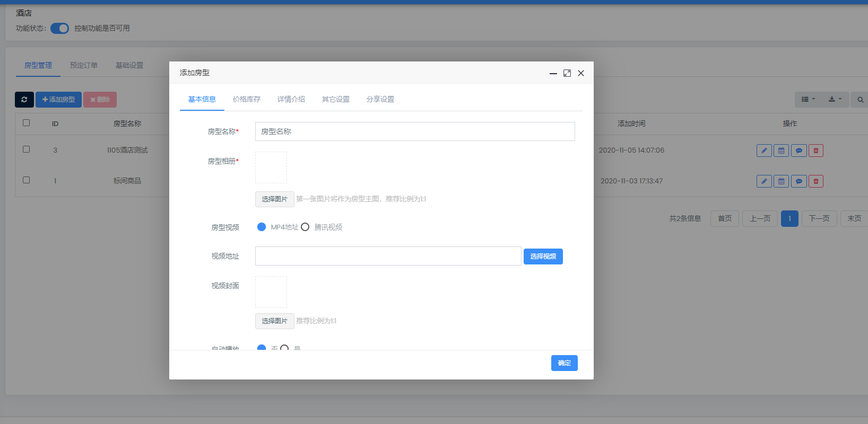
Task: Tick the checkbox for row ID 3
Action: pos(26,149)
